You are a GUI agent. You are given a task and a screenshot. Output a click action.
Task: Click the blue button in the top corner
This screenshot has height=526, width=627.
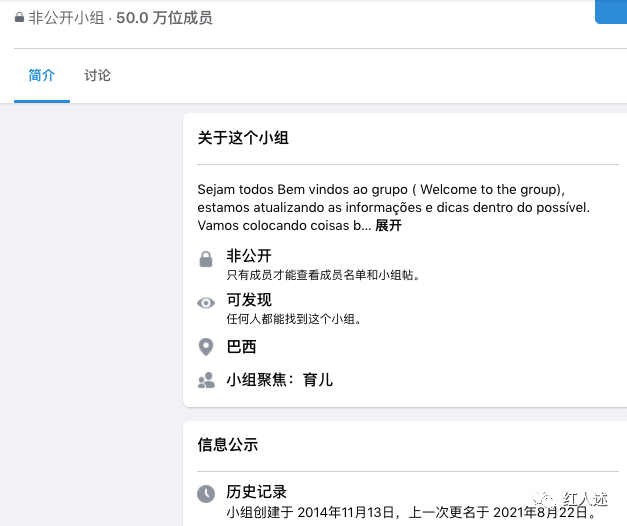coord(611,12)
